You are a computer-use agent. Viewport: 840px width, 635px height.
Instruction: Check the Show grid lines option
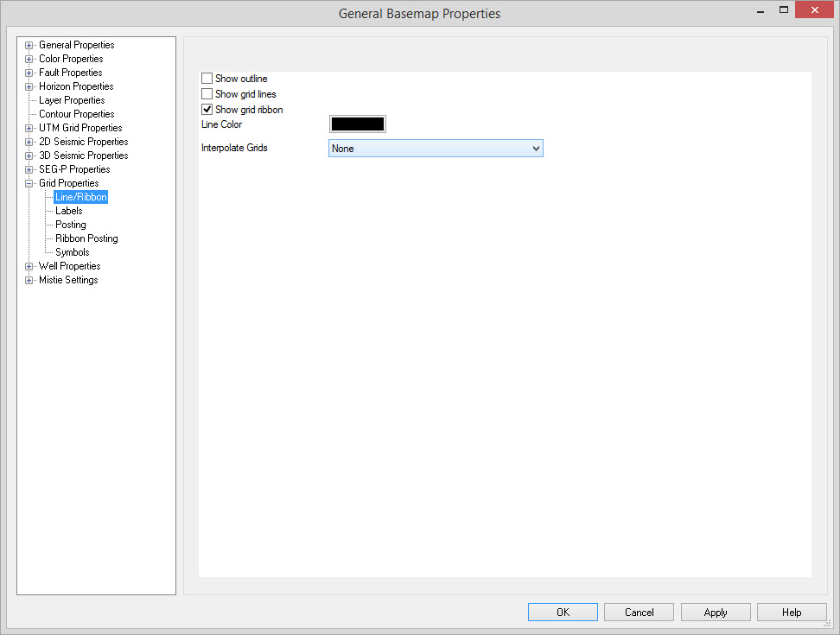coord(207,94)
